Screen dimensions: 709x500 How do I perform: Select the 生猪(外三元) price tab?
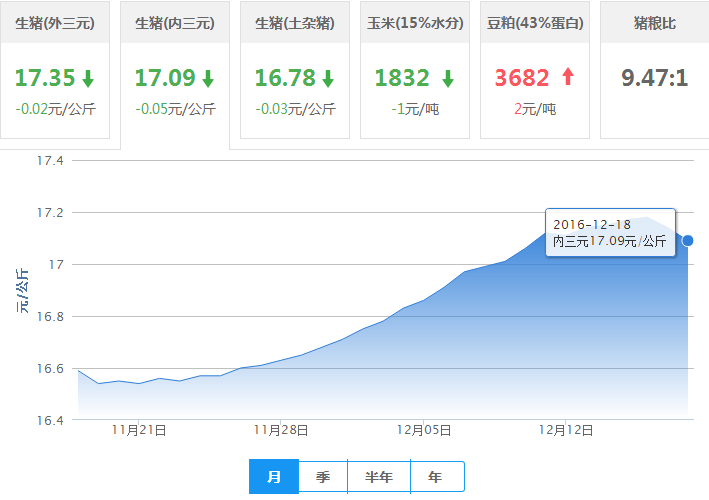click(55, 22)
